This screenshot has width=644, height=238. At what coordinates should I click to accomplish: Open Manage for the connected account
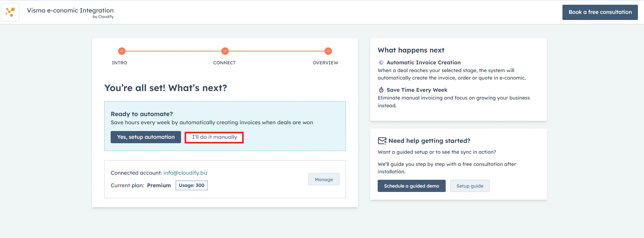tap(324, 179)
